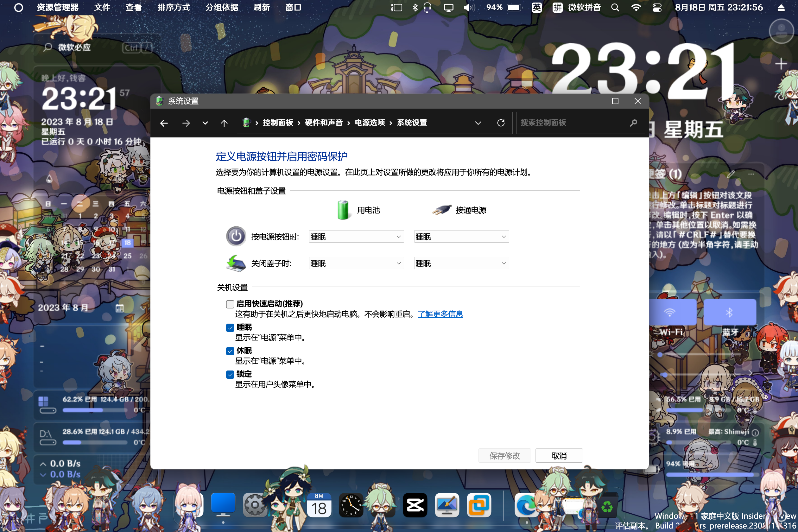Click the 保存修改 button

(x=504, y=456)
